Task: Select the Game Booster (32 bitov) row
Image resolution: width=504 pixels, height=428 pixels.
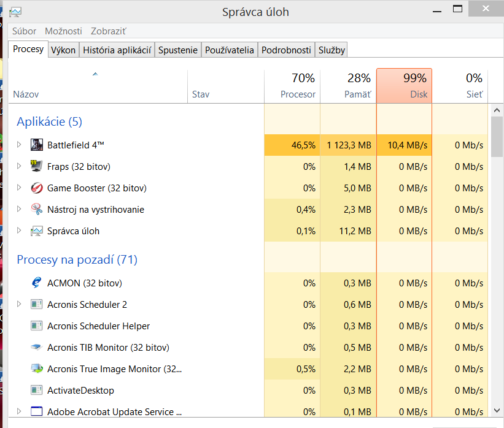Action: click(x=248, y=188)
